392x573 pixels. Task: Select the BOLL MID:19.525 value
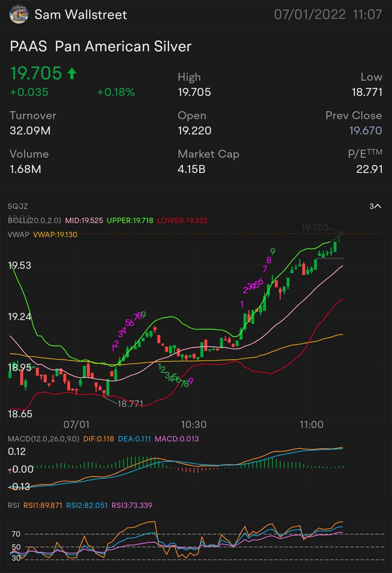click(x=84, y=221)
